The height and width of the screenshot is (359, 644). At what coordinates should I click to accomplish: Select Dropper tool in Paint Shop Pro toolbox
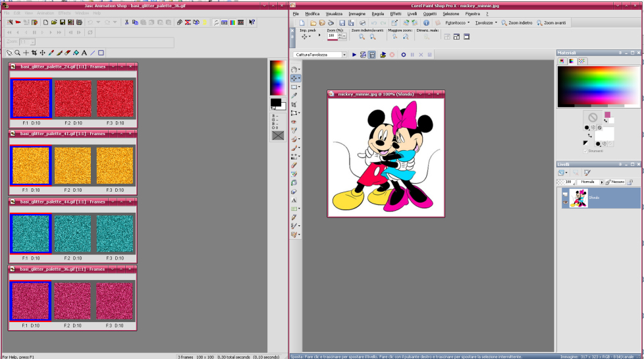(x=294, y=96)
